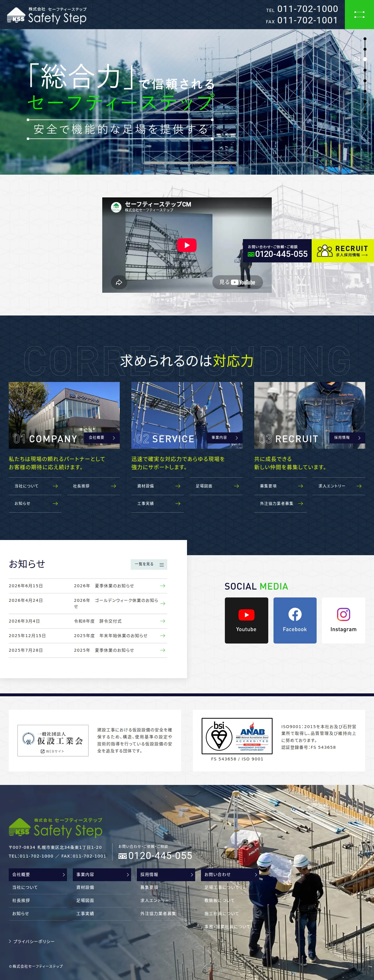
Task: Select the 資材設備 menu link
Action: coord(158,486)
